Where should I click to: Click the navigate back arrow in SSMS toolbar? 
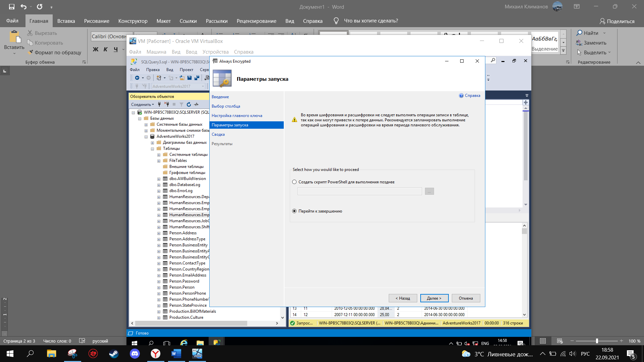pos(137,78)
